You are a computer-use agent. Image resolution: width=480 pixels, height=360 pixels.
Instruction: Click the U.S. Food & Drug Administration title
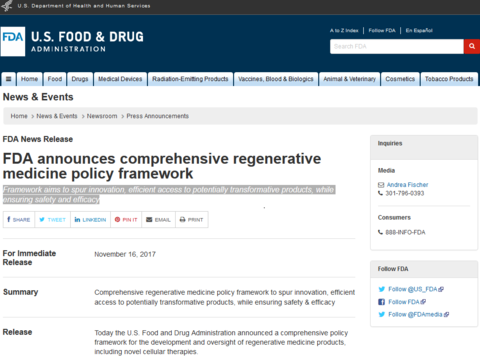pyautogui.click(x=87, y=41)
